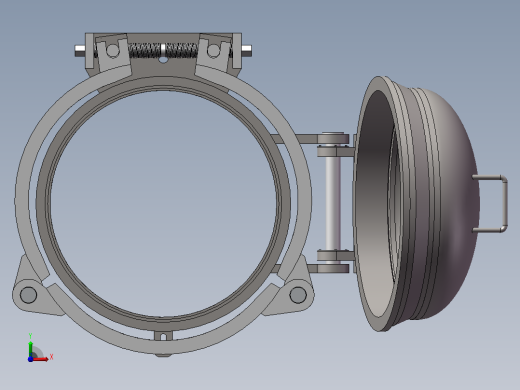This screenshot has height=390, width=520.
Task: Select the right protruding bolt end at top
Action: (x=247, y=51)
